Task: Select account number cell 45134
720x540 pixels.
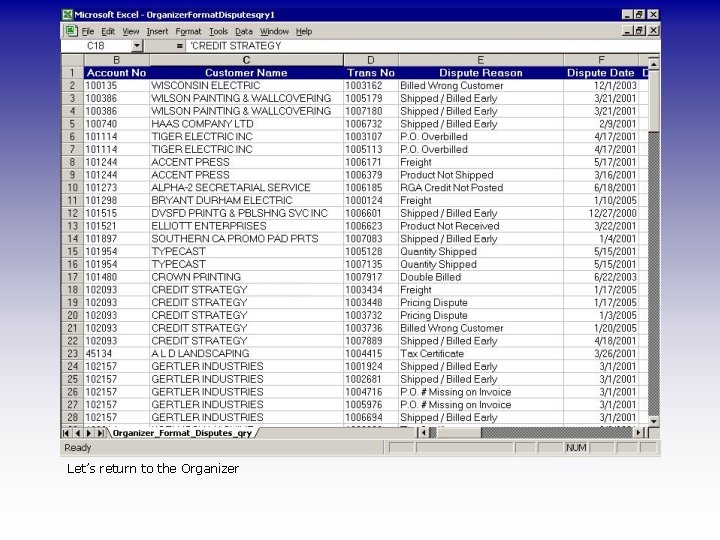Action: pyautogui.click(x=117, y=354)
